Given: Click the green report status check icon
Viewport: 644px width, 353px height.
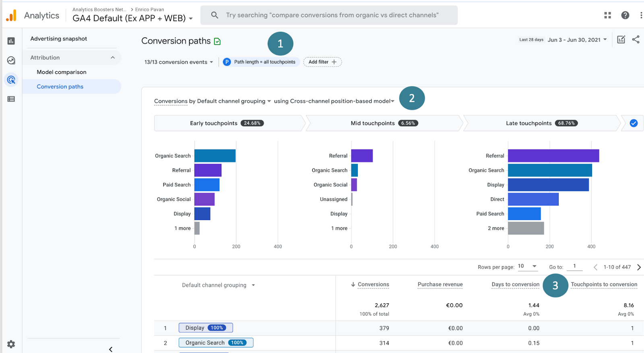Looking at the screenshot, I should pos(217,42).
